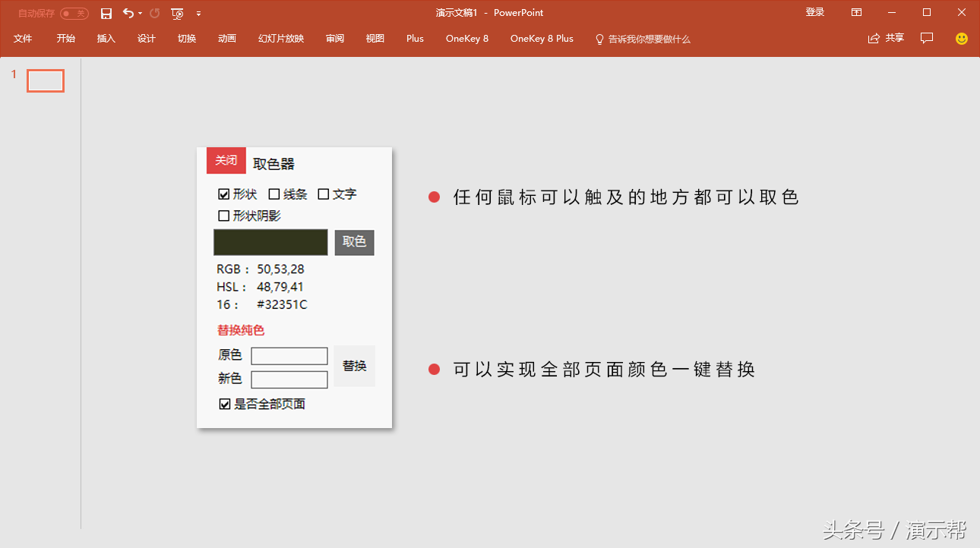Click the lightbulb 告诉我你想要做什么 box
The width and height of the screenshot is (980, 548).
coord(643,39)
